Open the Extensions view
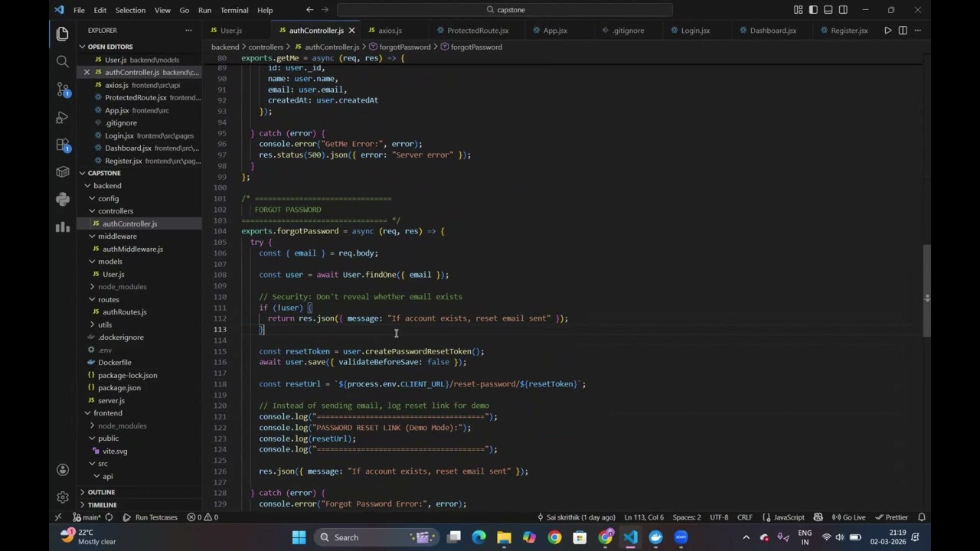Image resolution: width=980 pixels, height=551 pixels. (x=63, y=145)
